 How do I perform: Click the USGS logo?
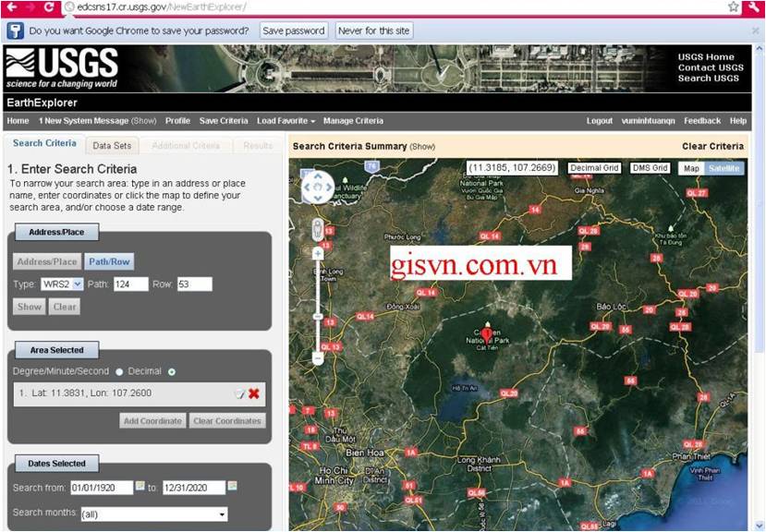click(x=62, y=68)
